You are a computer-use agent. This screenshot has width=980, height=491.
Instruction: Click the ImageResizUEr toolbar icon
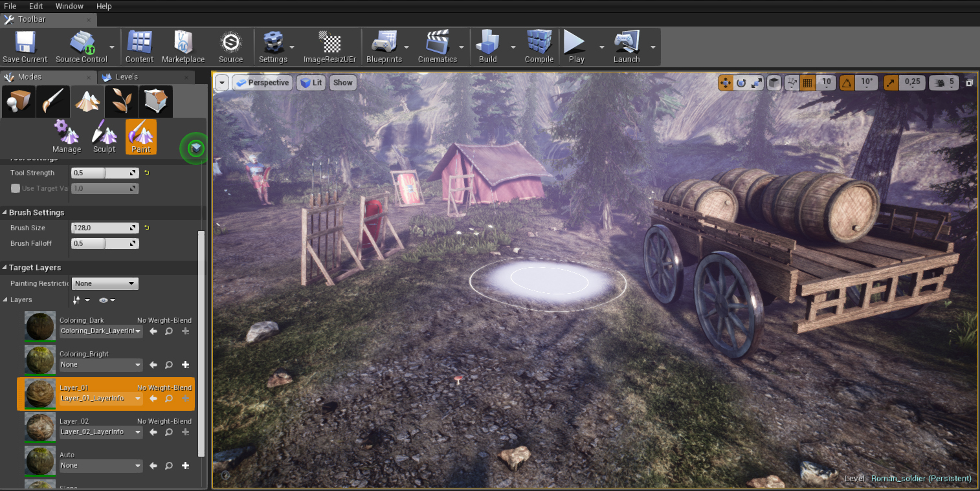pos(330,47)
